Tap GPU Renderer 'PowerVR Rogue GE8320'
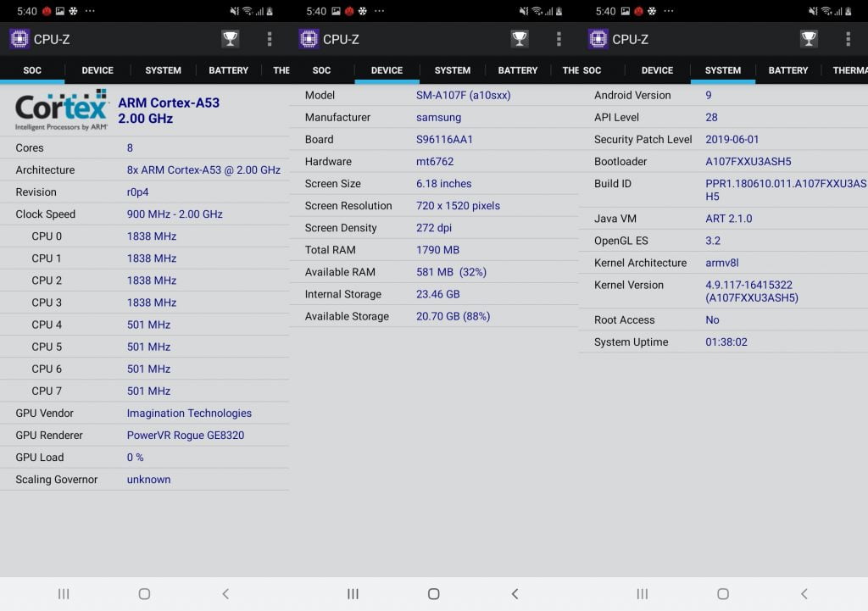Image resolution: width=868 pixels, height=611 pixels. point(186,436)
